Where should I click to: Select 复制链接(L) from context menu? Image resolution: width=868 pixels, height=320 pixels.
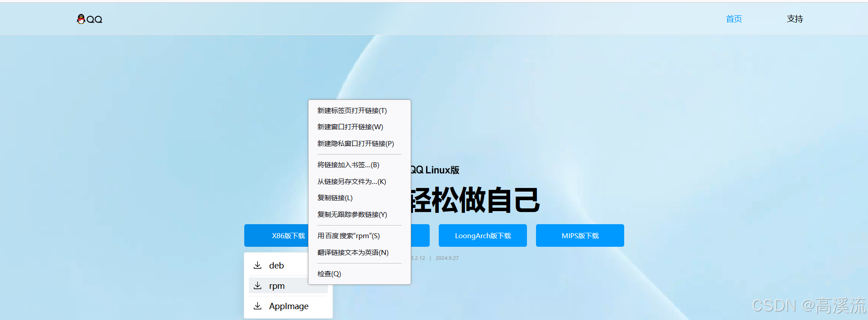pos(360,198)
